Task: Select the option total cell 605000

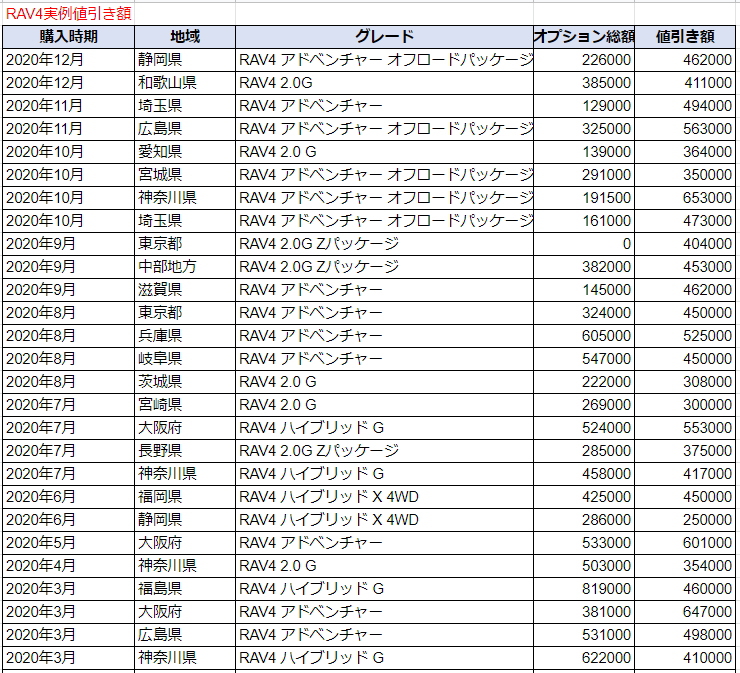Action: click(x=584, y=336)
